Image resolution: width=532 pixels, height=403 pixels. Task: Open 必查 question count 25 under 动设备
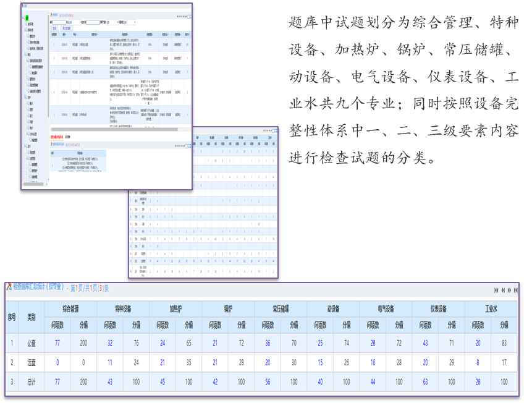pos(320,343)
